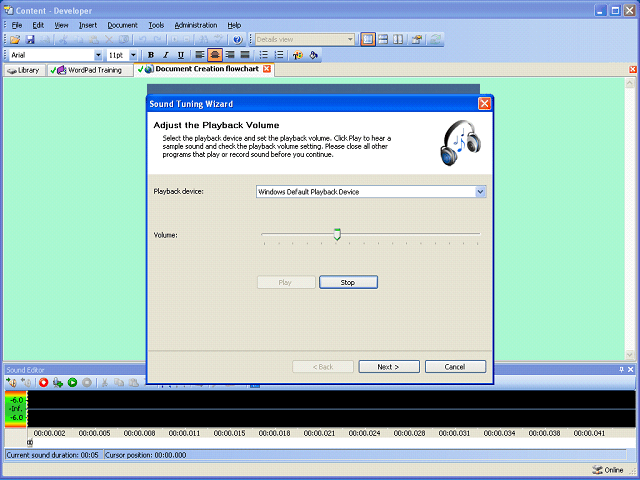Screen dimensions: 640x480
Task: Click the import sound icon in Sound Editor
Action: (x=12, y=382)
